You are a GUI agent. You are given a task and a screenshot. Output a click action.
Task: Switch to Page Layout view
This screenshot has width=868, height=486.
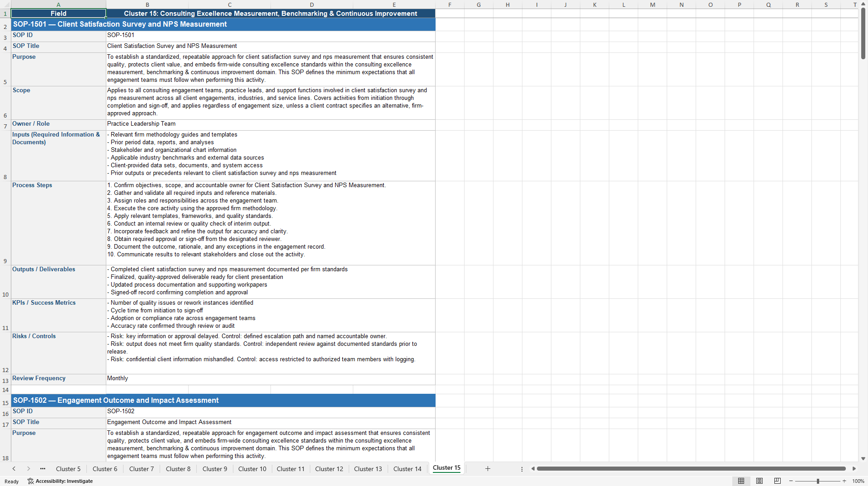[759, 481]
